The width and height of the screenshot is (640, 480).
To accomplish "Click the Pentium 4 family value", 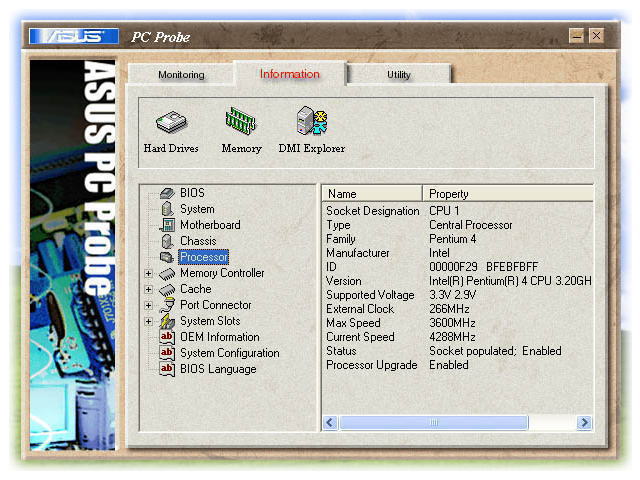I will point(453,239).
